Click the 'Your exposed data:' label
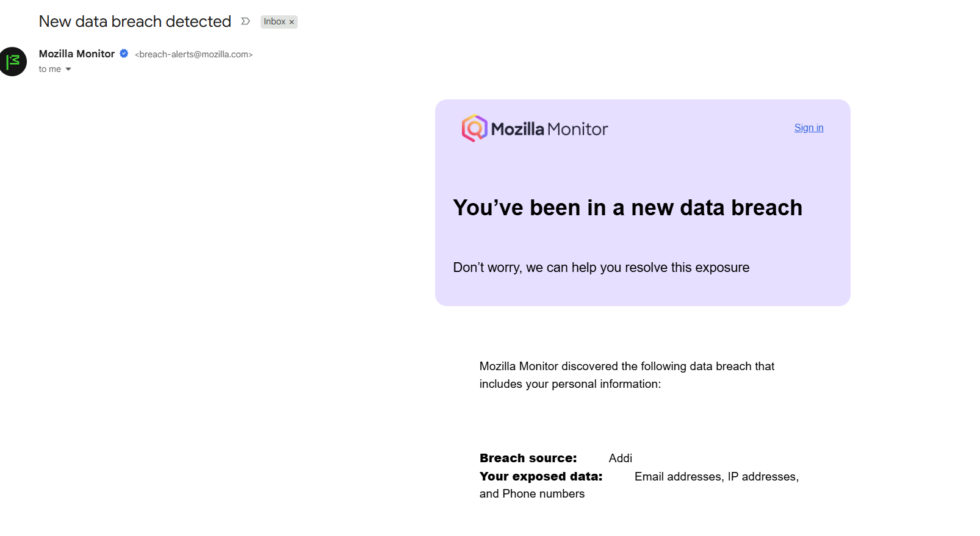Image resolution: width=980 pixels, height=536 pixels. 541,476
